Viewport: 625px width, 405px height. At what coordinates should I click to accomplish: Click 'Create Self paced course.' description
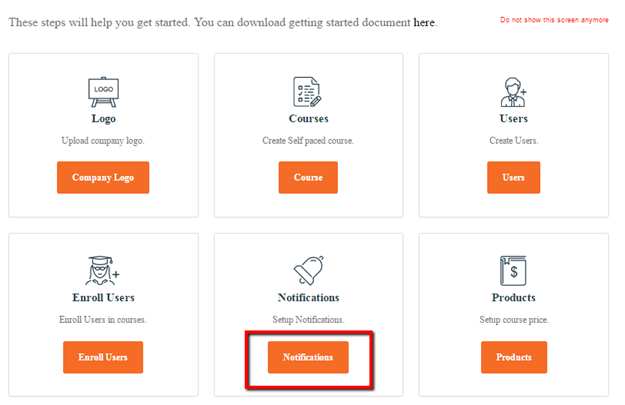point(308,141)
